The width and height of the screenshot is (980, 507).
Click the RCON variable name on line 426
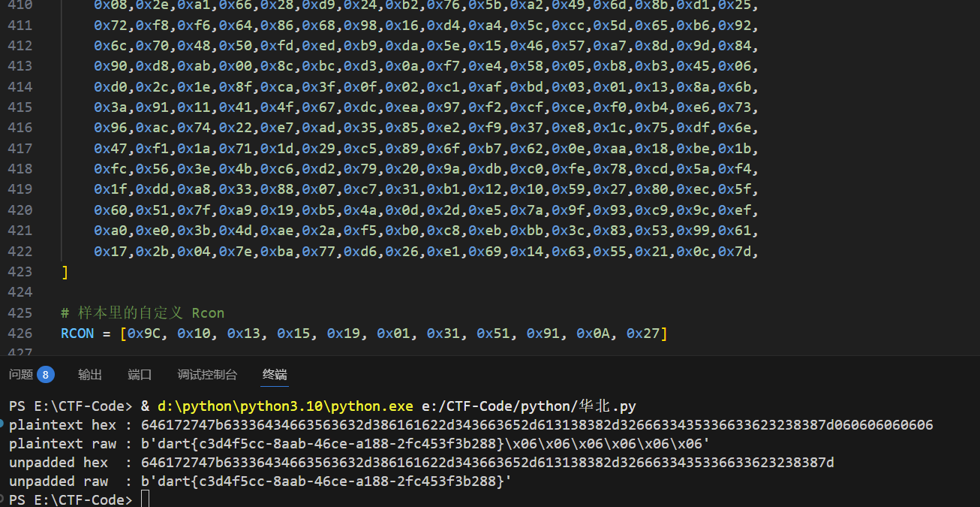(77, 333)
